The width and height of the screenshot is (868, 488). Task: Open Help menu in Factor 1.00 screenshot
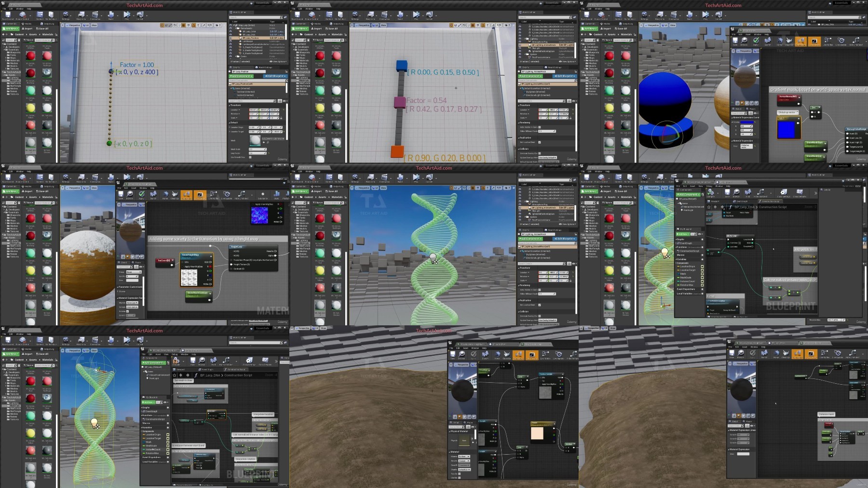(28, 9)
